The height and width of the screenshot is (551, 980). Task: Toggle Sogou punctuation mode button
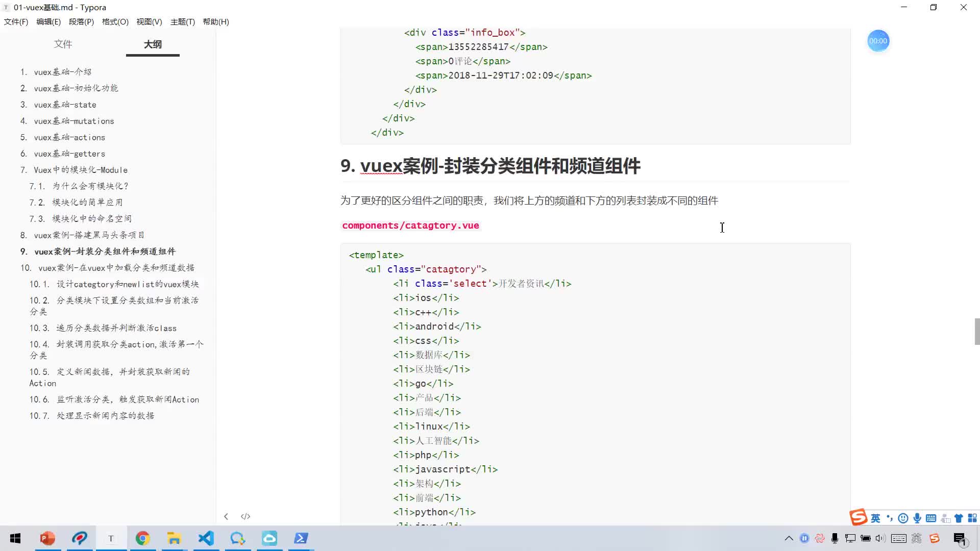[890, 518]
